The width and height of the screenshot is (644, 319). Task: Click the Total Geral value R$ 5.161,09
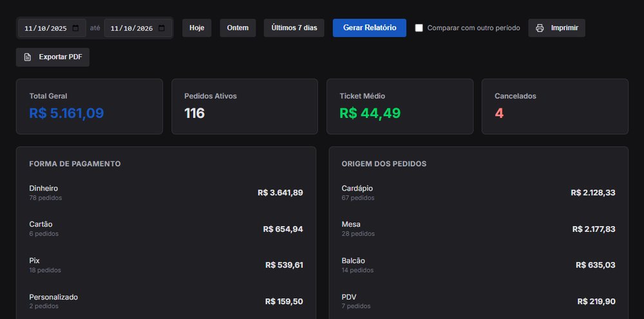point(66,113)
